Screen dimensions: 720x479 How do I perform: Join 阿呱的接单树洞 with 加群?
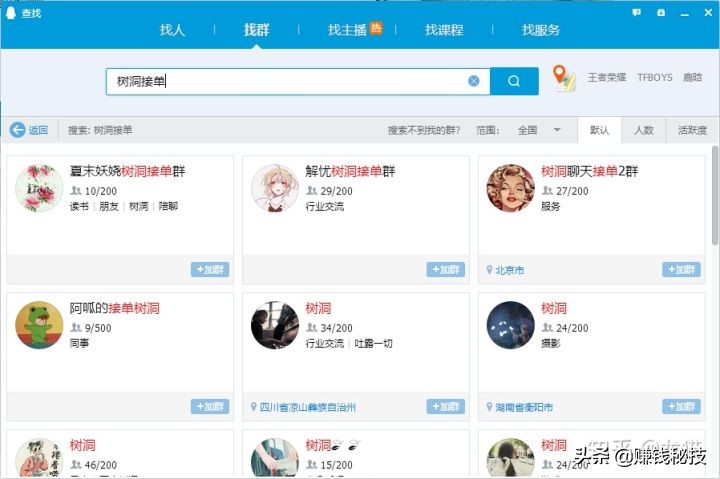210,406
